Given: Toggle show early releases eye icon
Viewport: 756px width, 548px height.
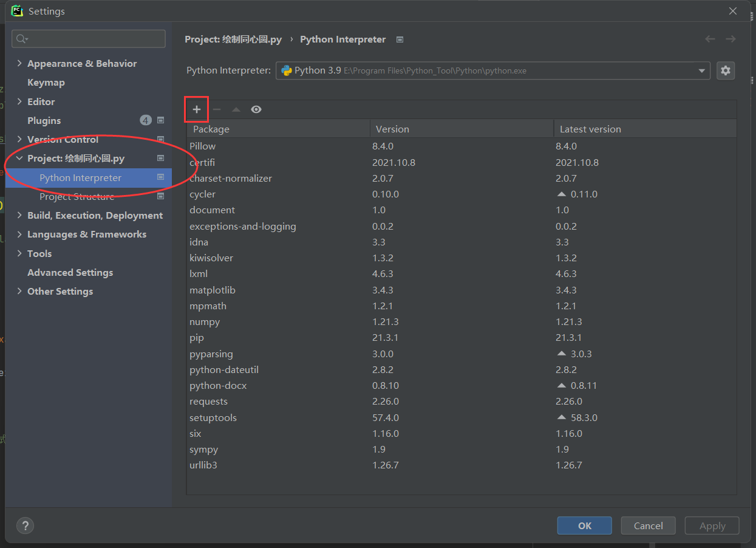Looking at the screenshot, I should 256,109.
